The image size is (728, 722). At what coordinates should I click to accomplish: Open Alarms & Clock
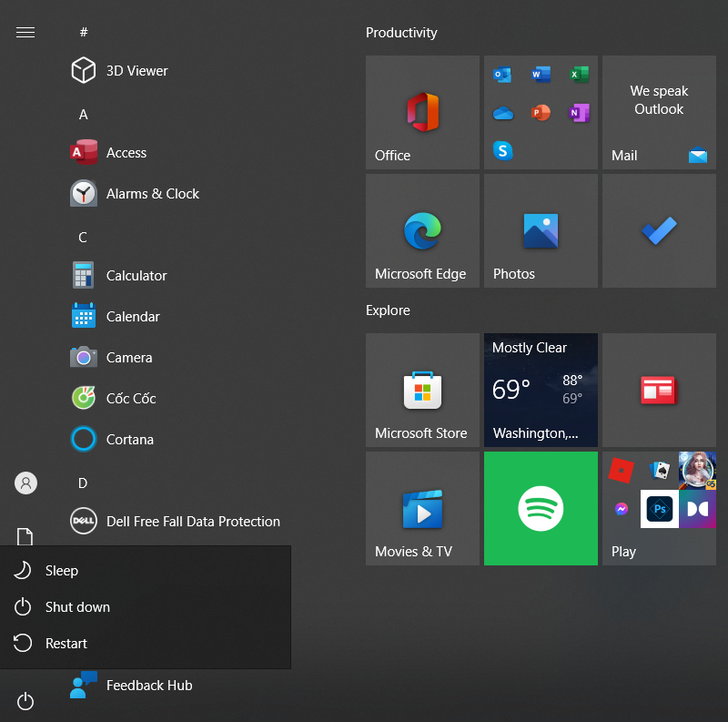[x=177, y=193]
